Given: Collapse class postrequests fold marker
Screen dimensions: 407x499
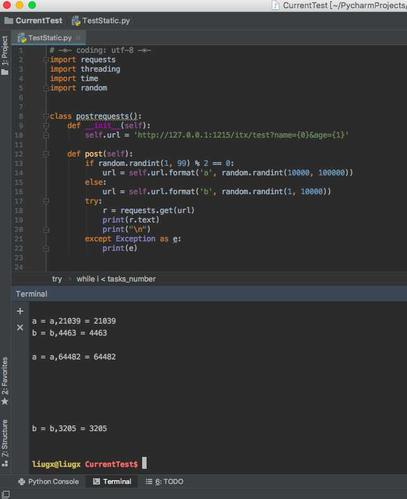Looking at the screenshot, I should click(x=46, y=116).
